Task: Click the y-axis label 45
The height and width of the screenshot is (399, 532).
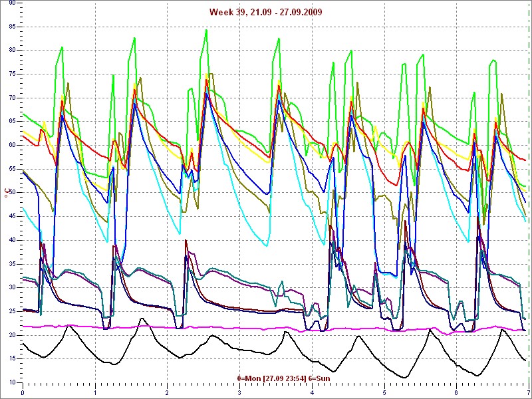Action: pos(11,217)
